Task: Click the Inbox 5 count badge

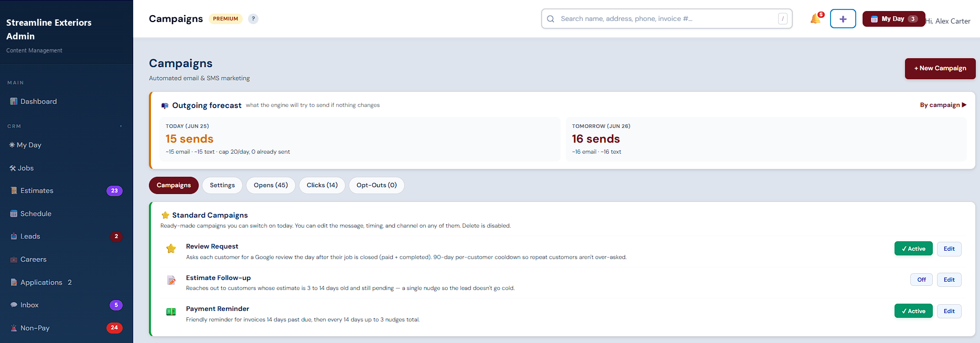Action: point(116,305)
